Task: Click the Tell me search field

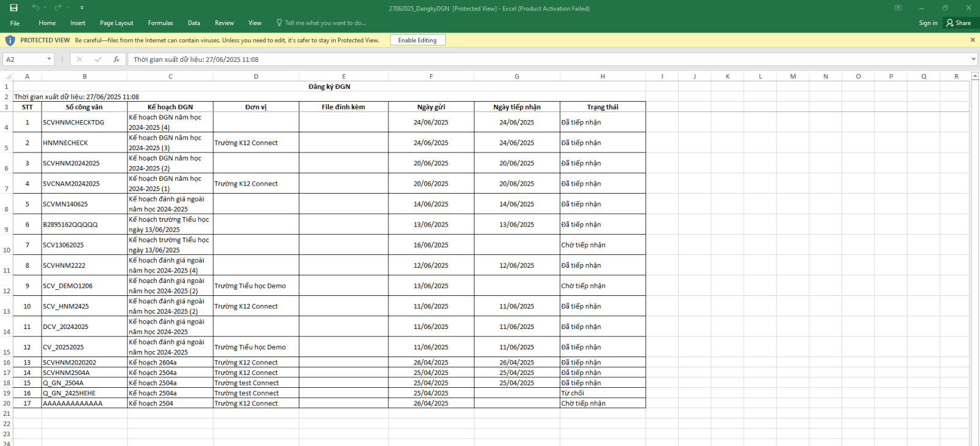Action: tap(325, 23)
